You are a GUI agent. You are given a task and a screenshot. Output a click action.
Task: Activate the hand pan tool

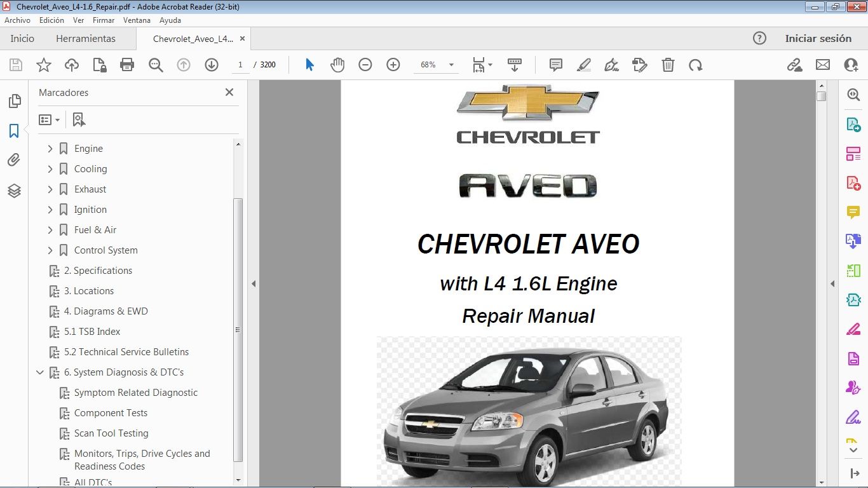pos(337,65)
